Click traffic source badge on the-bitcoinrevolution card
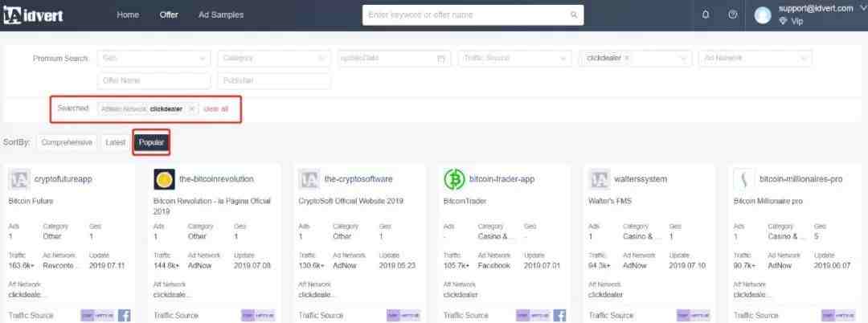 click(258, 315)
